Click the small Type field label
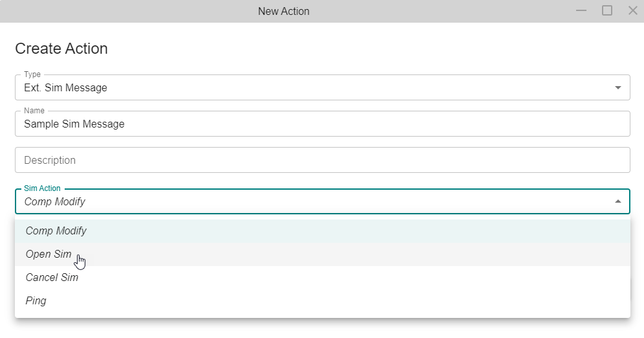This screenshot has height=338, width=644. [x=32, y=74]
